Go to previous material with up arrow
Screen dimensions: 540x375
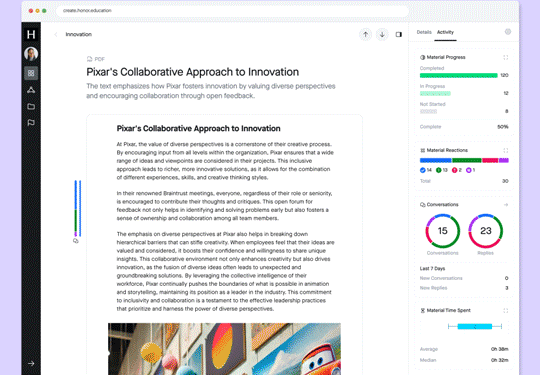pos(365,34)
